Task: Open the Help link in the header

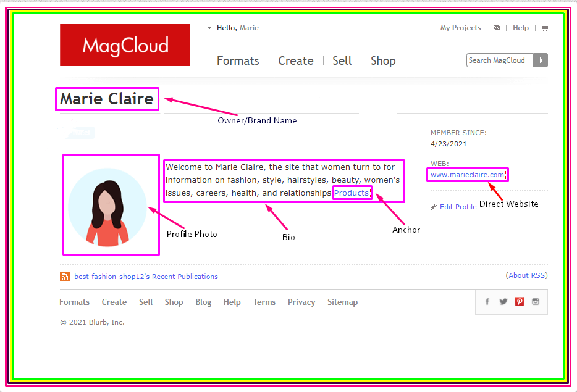Action: [x=521, y=28]
